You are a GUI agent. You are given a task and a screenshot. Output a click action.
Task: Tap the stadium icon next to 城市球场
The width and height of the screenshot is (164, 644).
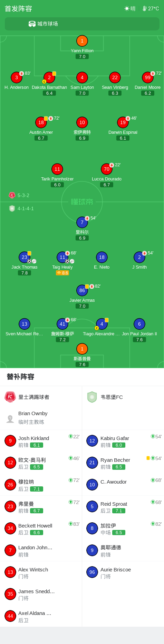(32, 24)
